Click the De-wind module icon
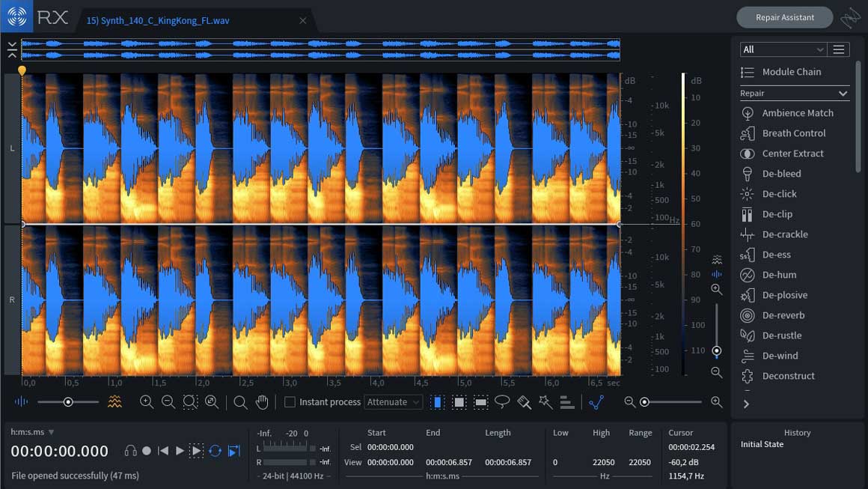This screenshot has height=489, width=868. click(748, 356)
